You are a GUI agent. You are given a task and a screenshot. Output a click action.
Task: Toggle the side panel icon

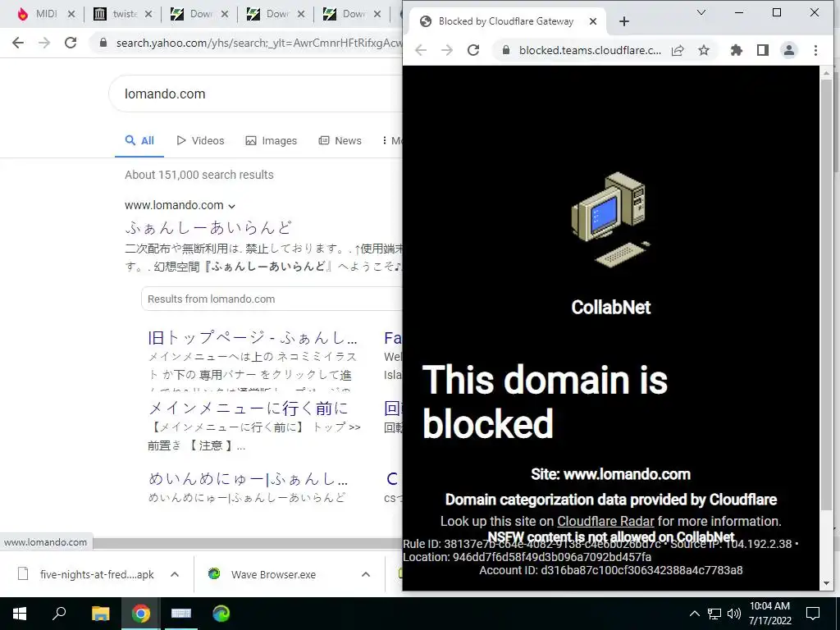(x=763, y=50)
